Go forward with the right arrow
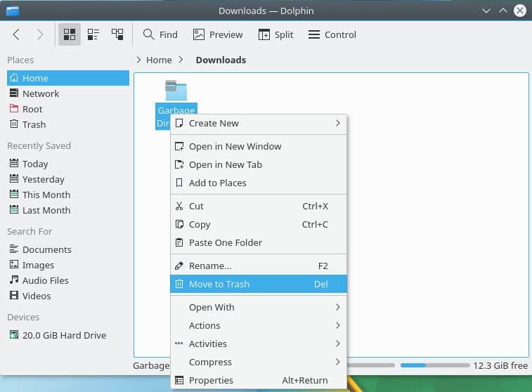532x392 pixels. (39, 34)
